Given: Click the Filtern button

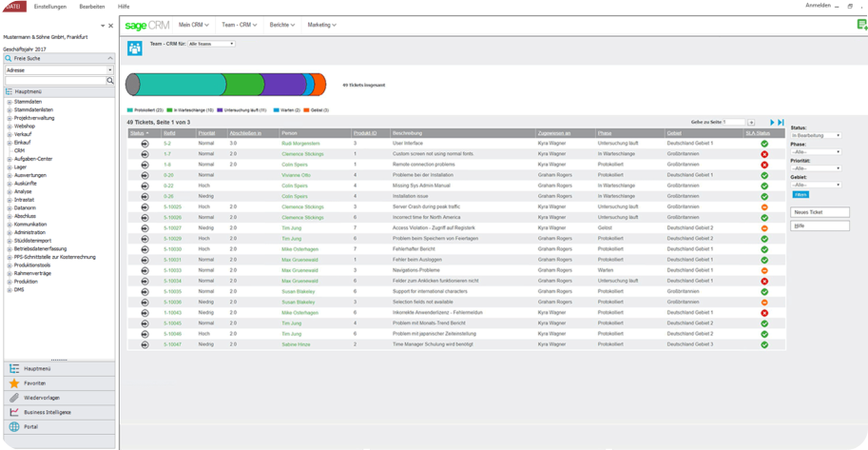Looking at the screenshot, I should (x=800, y=194).
